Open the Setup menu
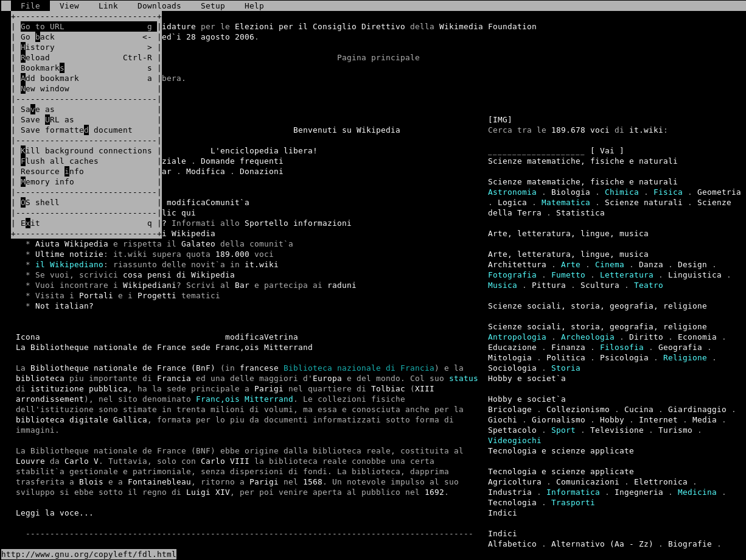This screenshot has width=746, height=560. pyautogui.click(x=213, y=5)
